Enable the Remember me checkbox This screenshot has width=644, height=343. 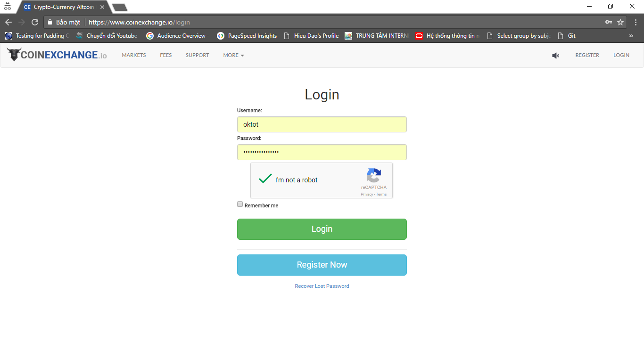click(240, 204)
